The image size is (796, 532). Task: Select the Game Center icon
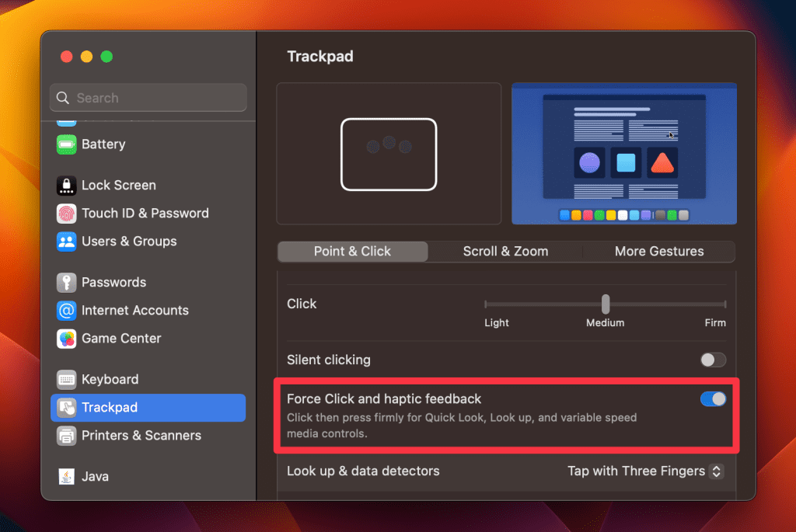(x=67, y=339)
